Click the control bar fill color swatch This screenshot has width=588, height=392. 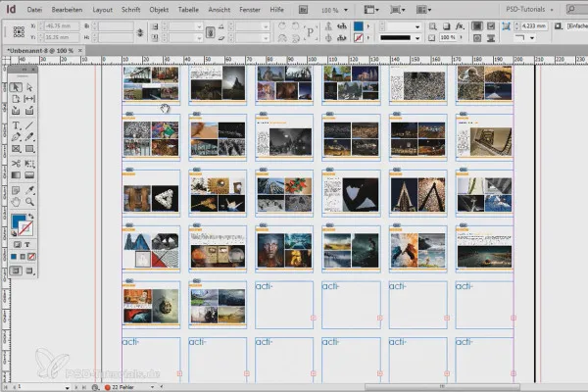coord(358,26)
